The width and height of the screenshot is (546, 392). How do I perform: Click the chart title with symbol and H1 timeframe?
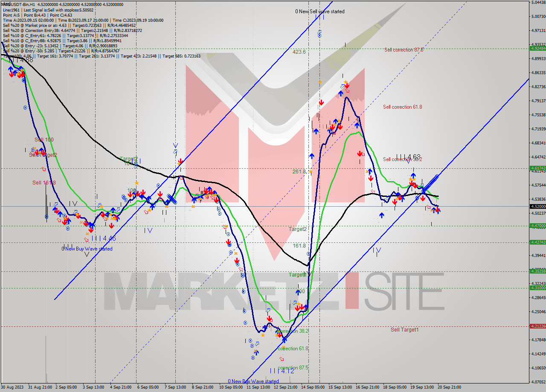pos(63,4)
